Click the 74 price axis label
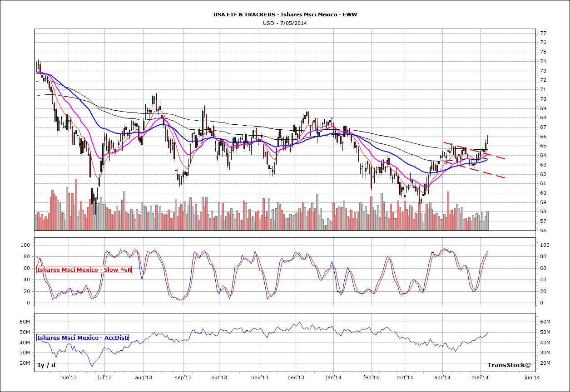This screenshot has height=392, width=570. [543, 61]
